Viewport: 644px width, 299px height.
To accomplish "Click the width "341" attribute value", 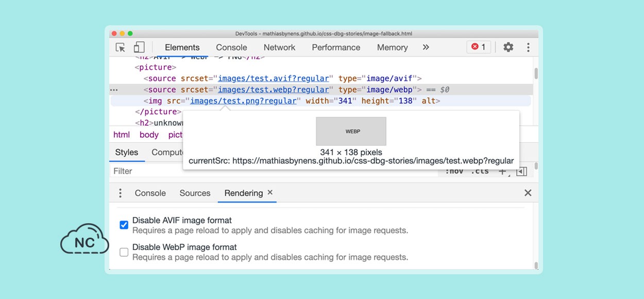I will (x=345, y=101).
